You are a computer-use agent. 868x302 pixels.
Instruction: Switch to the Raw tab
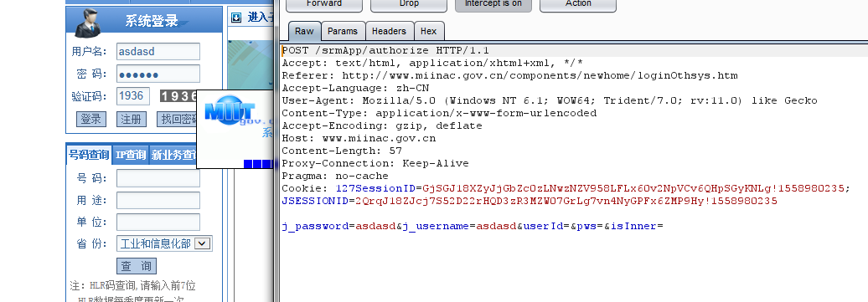coord(304,32)
